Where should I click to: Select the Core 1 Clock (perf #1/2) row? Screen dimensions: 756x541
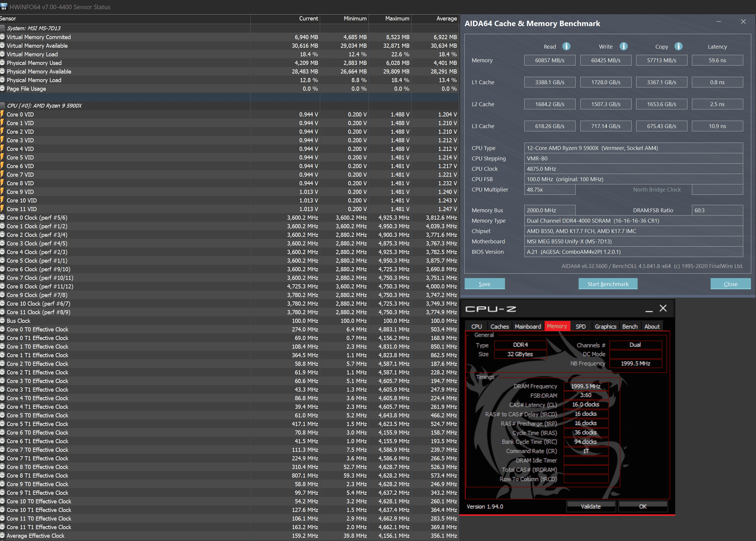coord(229,226)
